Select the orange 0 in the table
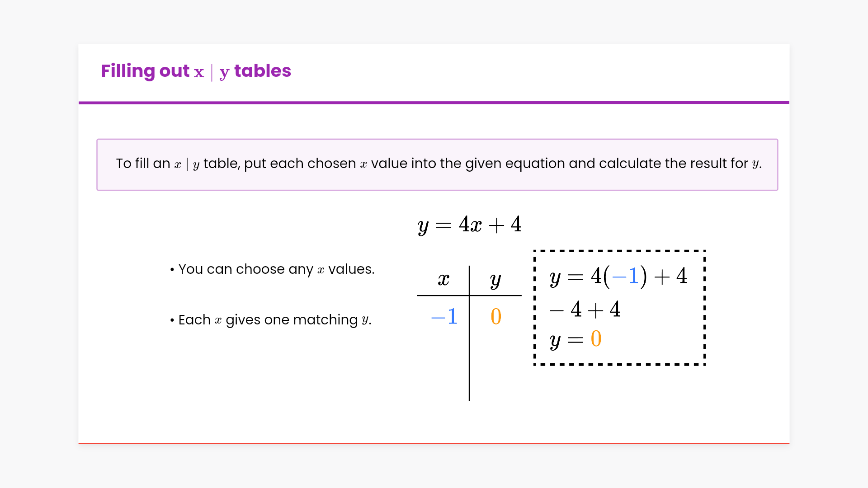Image resolution: width=868 pixels, height=488 pixels. point(496,316)
